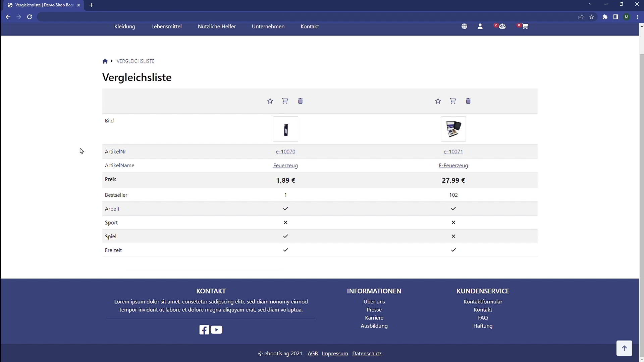644x362 pixels.
Task: Open the Nützliche Helfer menu
Action: click(217, 26)
